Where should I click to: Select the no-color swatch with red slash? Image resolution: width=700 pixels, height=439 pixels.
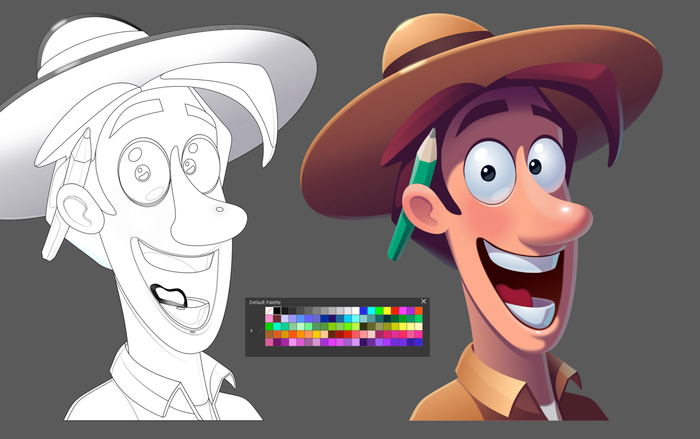269,311
